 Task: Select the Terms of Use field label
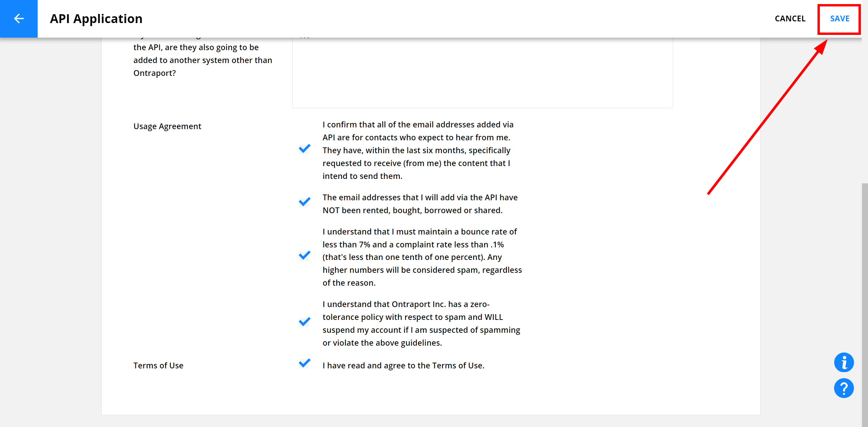click(158, 365)
